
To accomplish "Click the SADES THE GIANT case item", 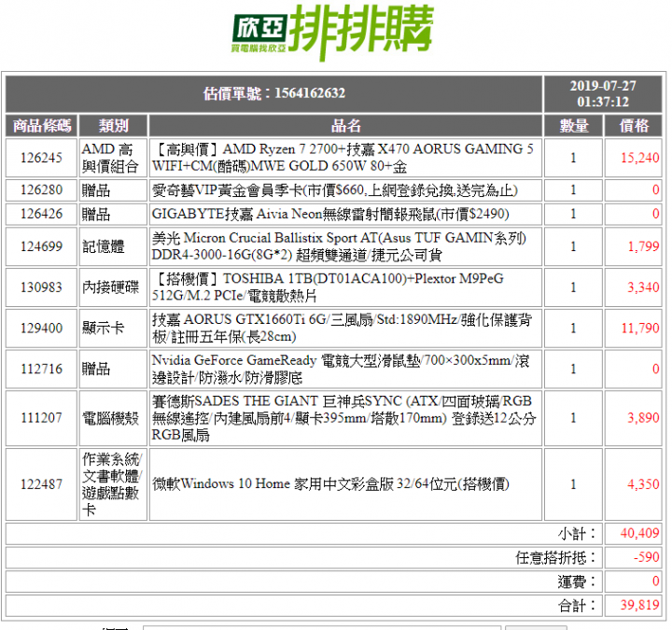I will 345,418.
